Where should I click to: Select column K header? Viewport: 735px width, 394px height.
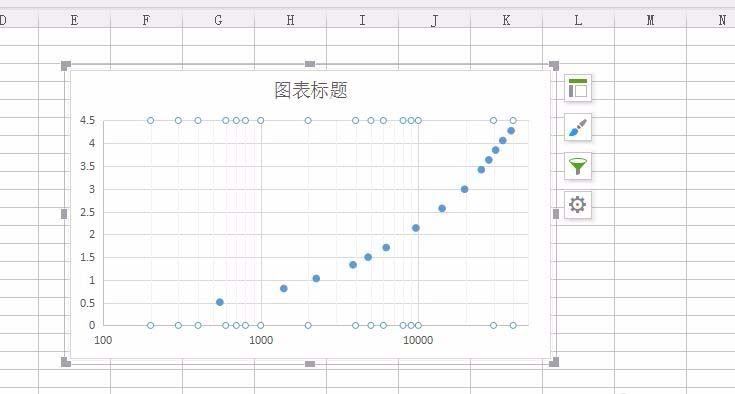tap(506, 20)
